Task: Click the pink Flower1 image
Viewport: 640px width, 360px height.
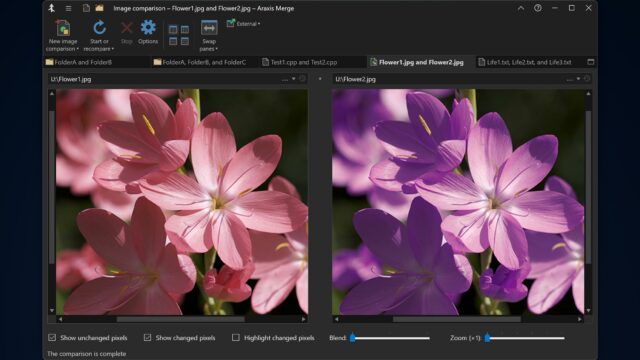Action: click(182, 202)
